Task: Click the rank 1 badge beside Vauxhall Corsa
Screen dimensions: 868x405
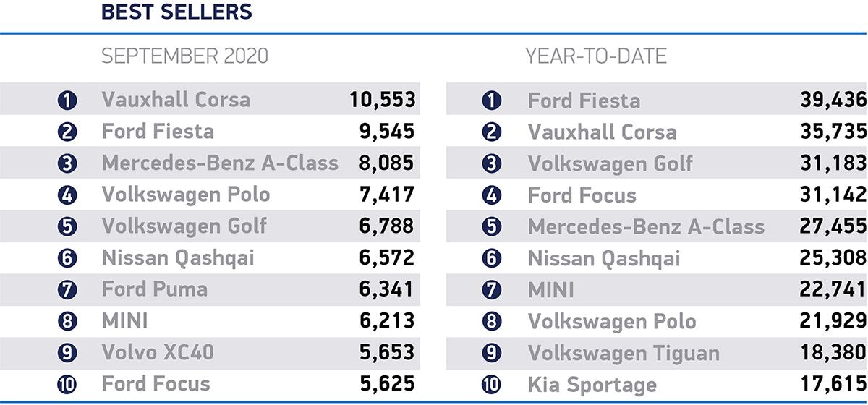Action: point(67,100)
